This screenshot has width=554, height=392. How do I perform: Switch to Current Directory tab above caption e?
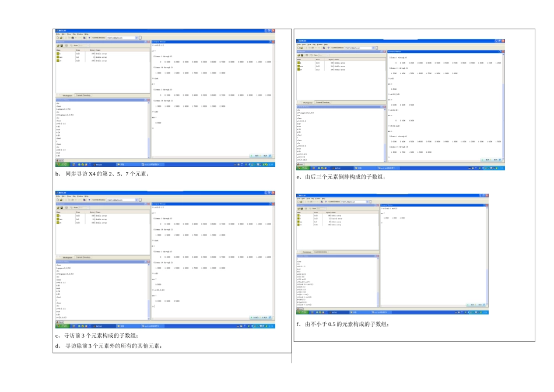[322, 103]
